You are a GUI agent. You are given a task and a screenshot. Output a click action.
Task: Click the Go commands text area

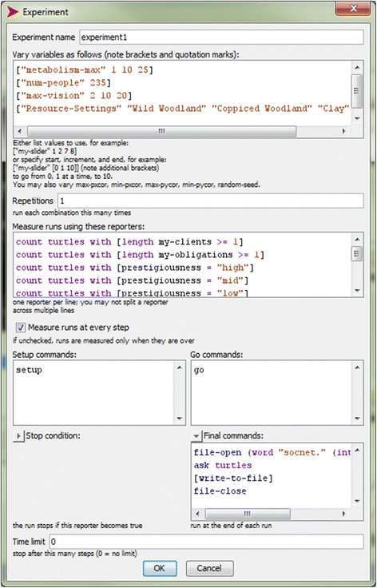tap(272, 392)
